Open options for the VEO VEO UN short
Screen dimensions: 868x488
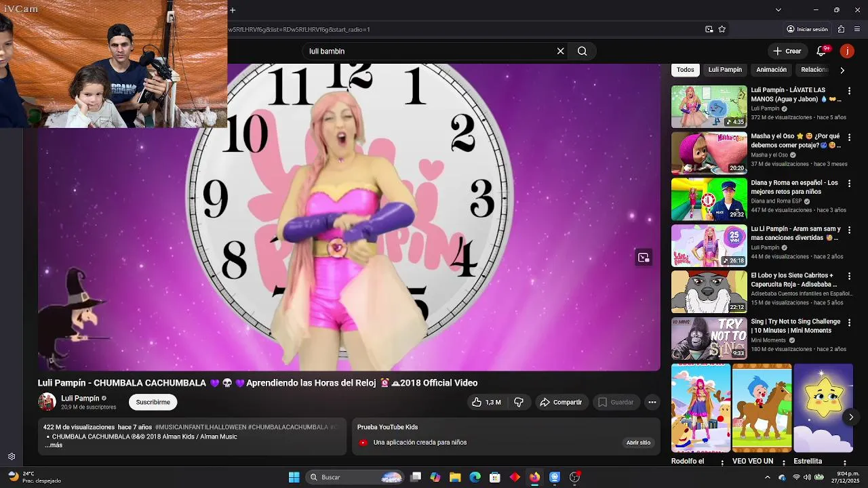tap(784, 463)
